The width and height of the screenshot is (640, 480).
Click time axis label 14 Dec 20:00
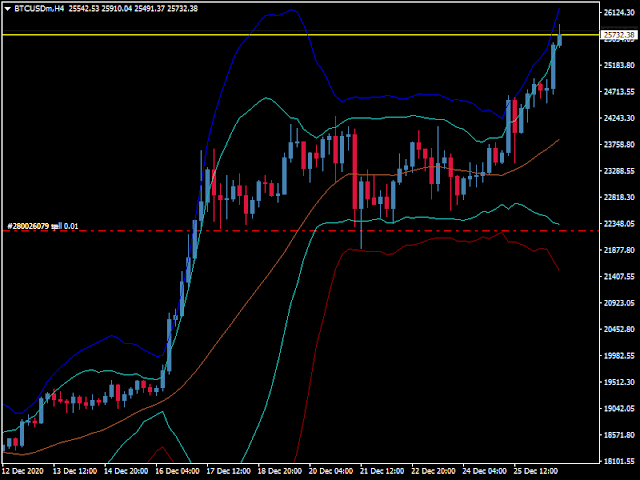click(126, 471)
